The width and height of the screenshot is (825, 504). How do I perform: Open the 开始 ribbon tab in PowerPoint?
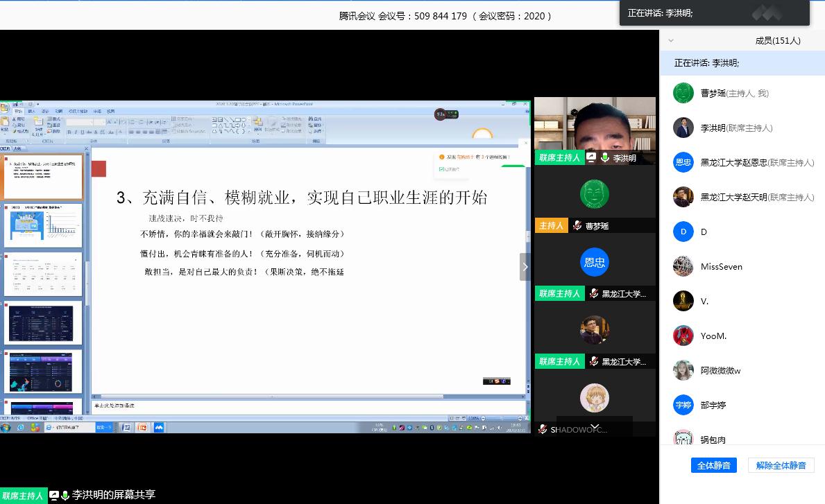(18, 111)
